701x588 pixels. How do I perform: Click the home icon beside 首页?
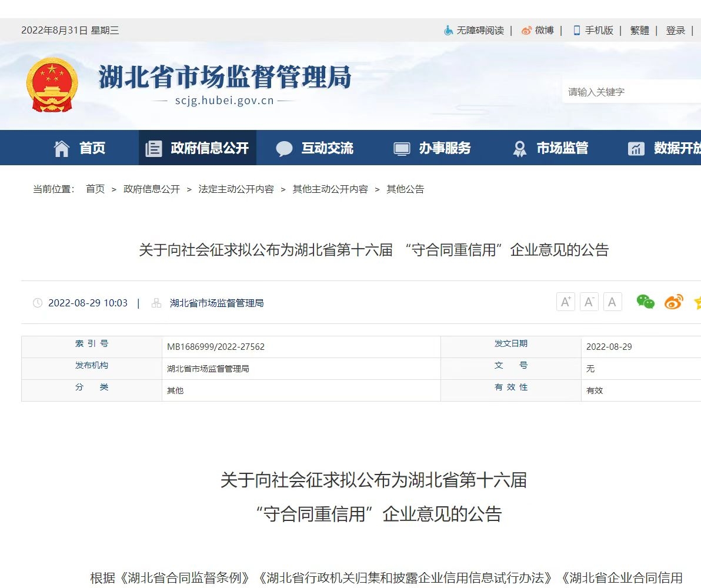tap(62, 149)
